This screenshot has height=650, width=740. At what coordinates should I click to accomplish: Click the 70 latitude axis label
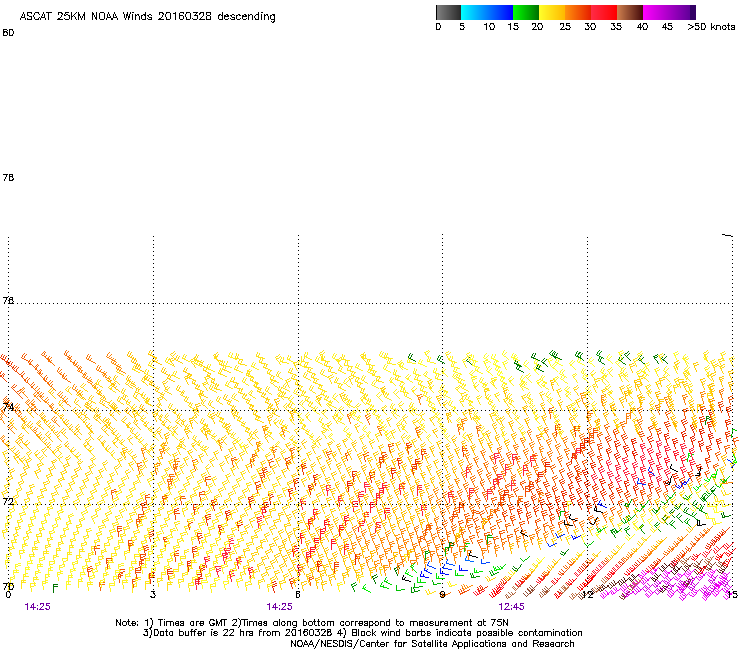[8, 587]
